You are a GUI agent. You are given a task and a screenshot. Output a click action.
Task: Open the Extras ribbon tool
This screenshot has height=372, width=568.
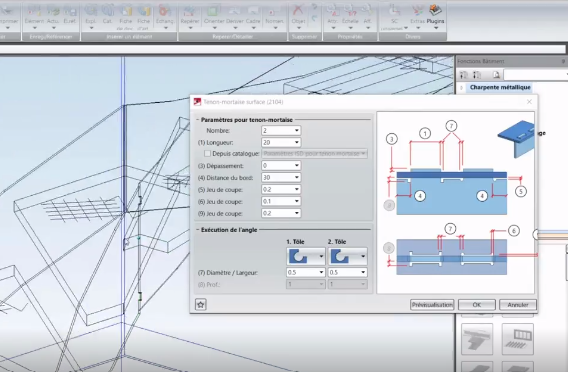pos(417,14)
